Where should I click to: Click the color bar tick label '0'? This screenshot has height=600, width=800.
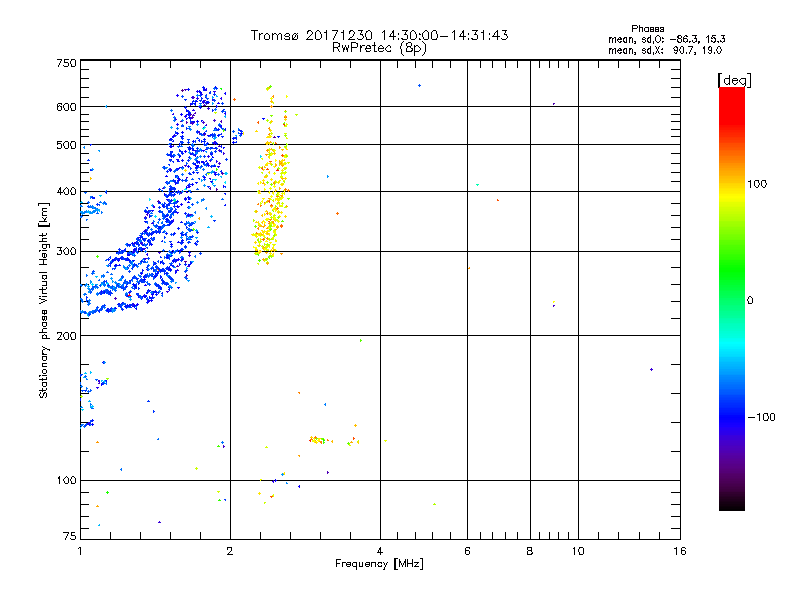(x=750, y=301)
